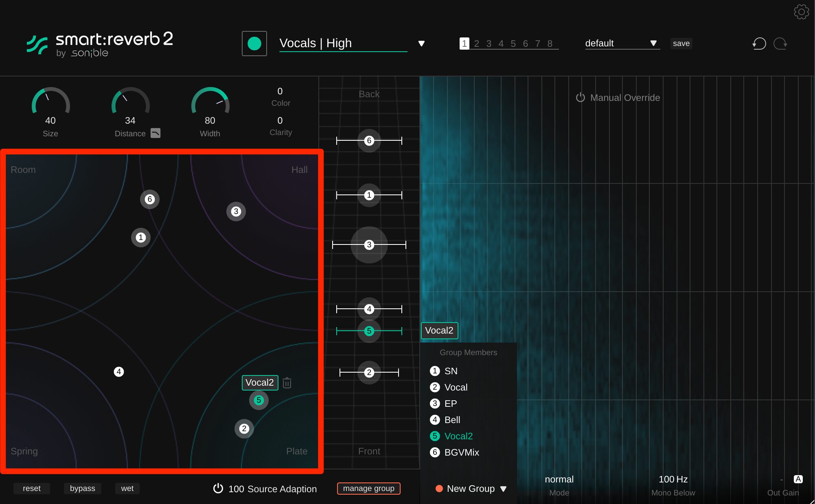Click the 100 Hz Mono Below value

[673, 479]
